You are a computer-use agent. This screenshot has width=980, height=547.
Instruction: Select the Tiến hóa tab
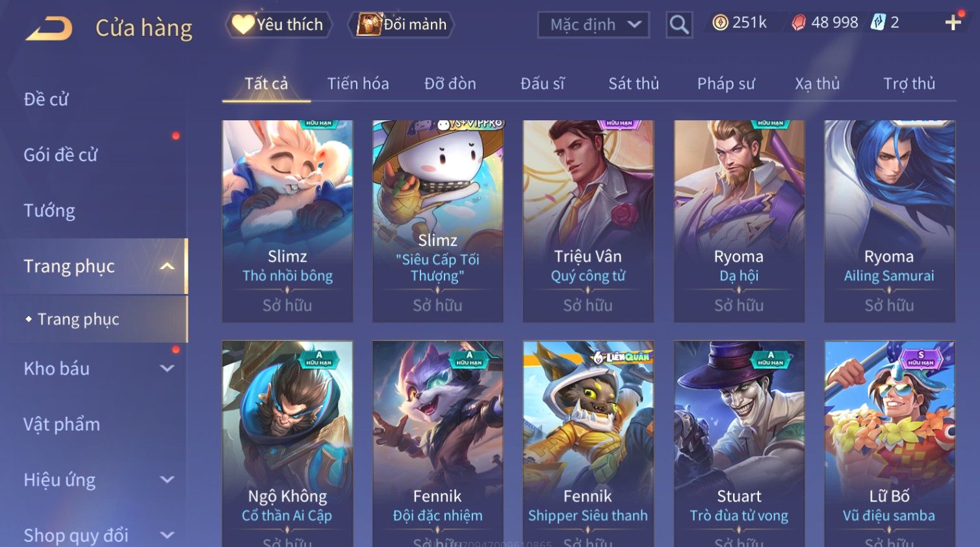[358, 84]
